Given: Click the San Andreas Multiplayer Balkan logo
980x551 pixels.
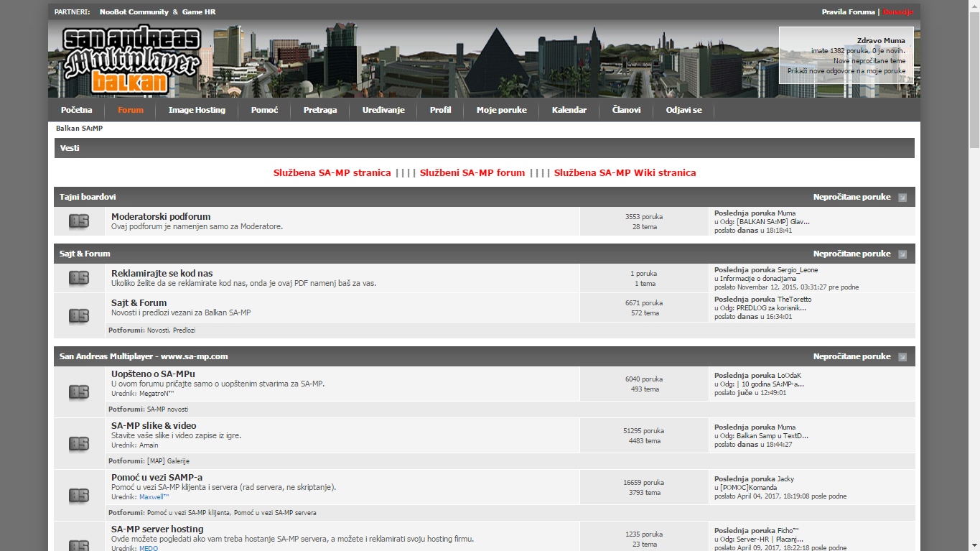Looking at the screenshot, I should 131,61.
